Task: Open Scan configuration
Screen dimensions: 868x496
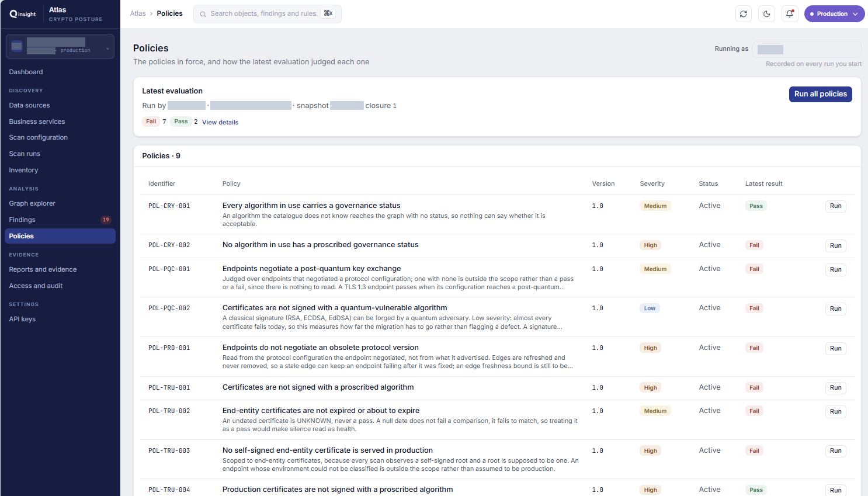Action: 60,137
